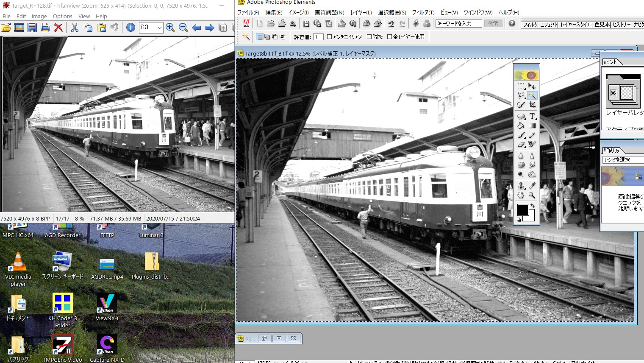Select the Brush tool in the toolbox
Viewport: 644px width, 363px height.
(x=521, y=135)
